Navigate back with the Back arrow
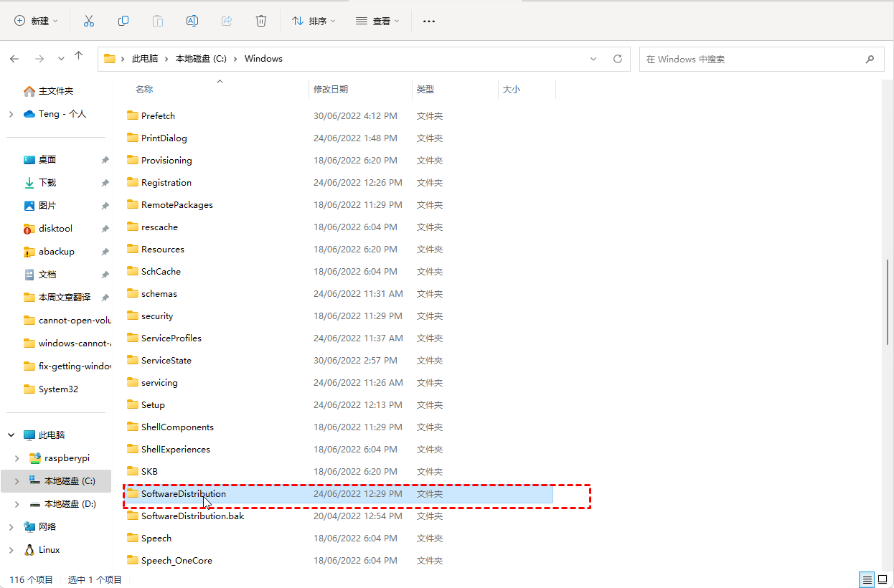Viewport: 894px width, 588px height. coord(15,59)
